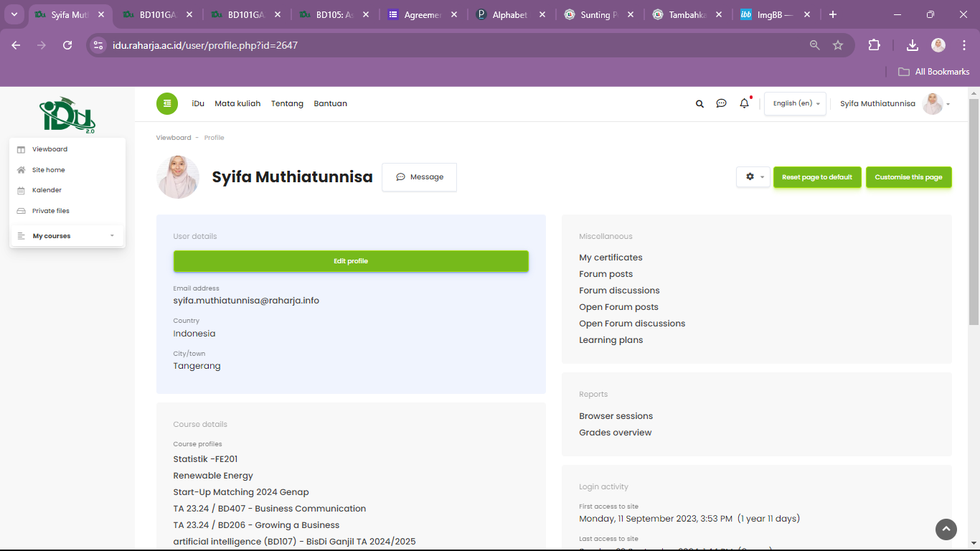Open the browser Downloads icon
Screen dimensions: 980x551
pyautogui.click(x=912, y=45)
